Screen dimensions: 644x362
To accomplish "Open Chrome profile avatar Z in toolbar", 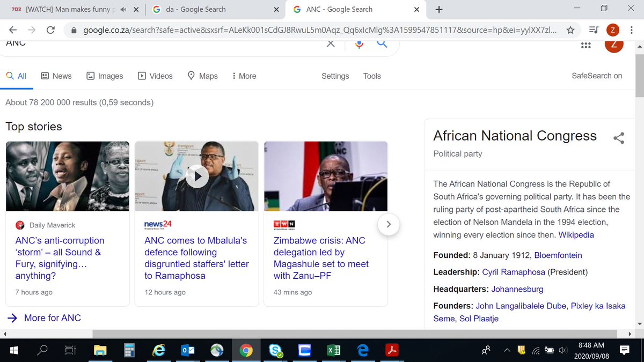I will pos(613,30).
